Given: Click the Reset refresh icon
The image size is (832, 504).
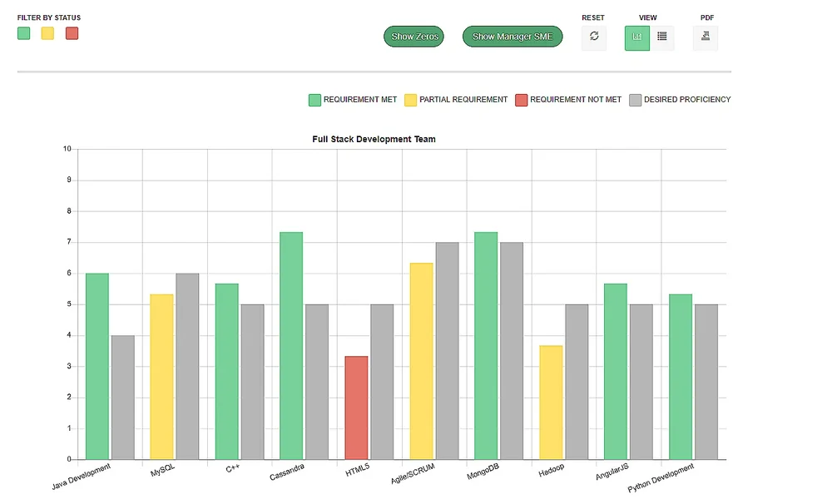Looking at the screenshot, I should click(x=593, y=37).
